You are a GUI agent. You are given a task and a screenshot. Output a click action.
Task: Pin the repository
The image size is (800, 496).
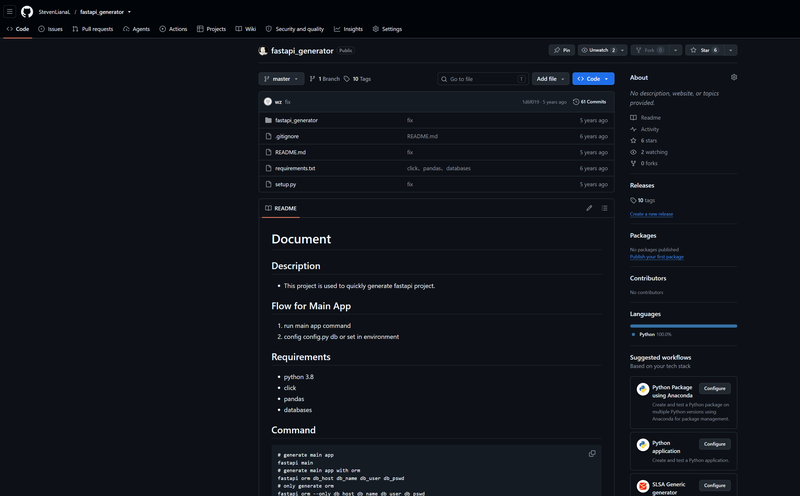pyautogui.click(x=562, y=50)
